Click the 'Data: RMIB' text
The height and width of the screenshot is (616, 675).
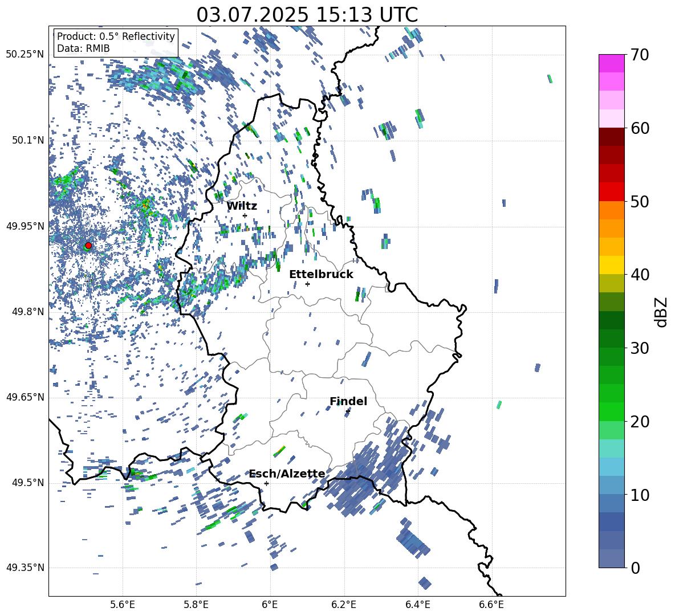tap(83, 48)
